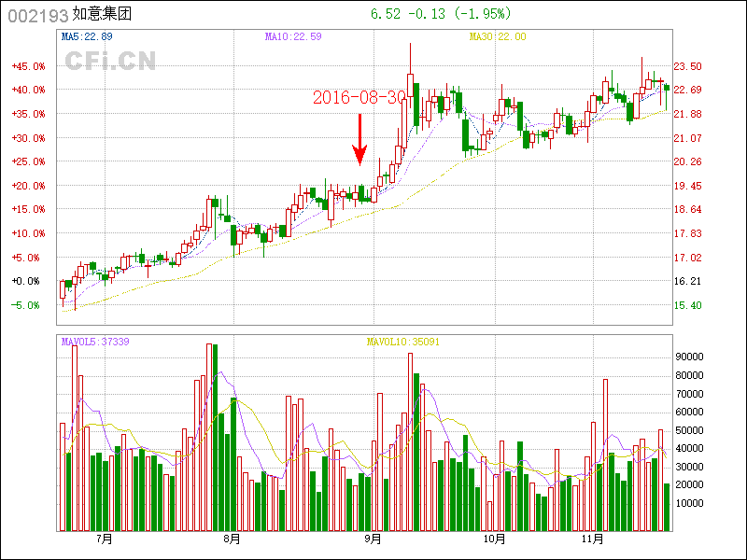Jump to the 7月 time axis label
The width and height of the screenshot is (747, 560).
click(103, 539)
